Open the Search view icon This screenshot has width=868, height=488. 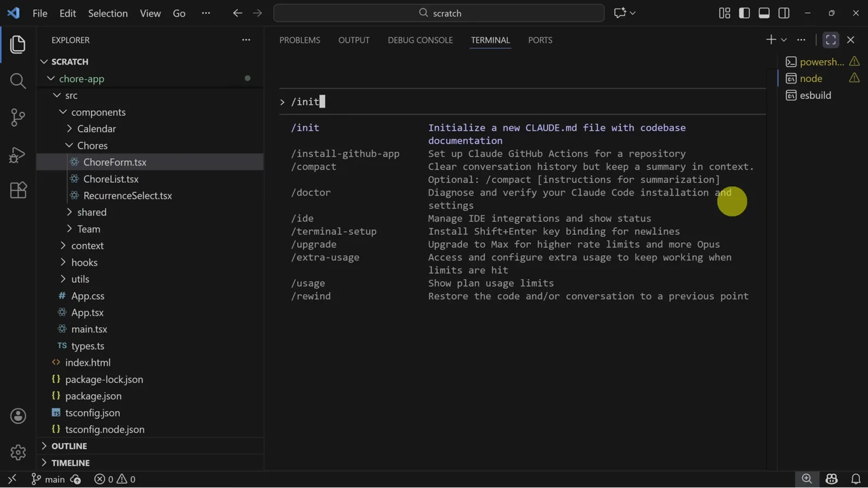18,81
